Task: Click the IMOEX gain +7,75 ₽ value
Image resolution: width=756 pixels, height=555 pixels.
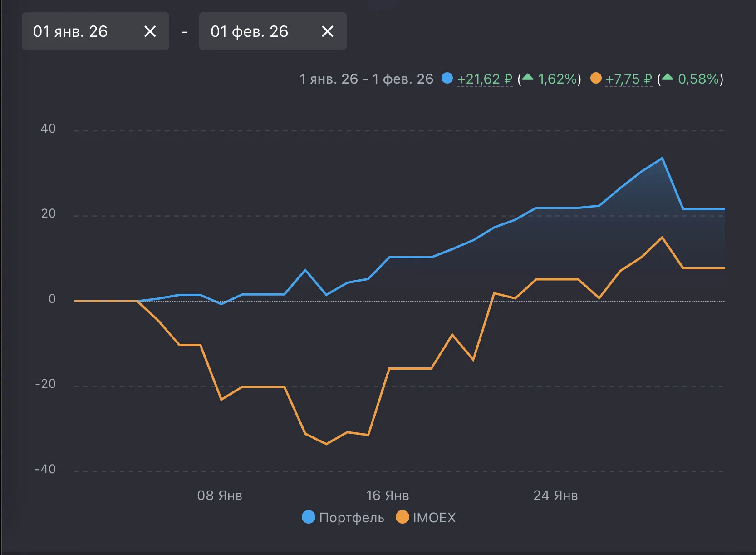Action: tap(628, 79)
